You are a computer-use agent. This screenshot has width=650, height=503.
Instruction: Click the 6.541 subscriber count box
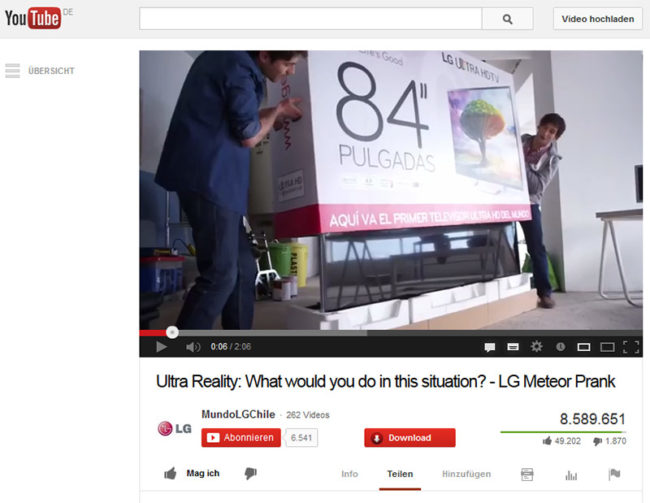(301, 438)
